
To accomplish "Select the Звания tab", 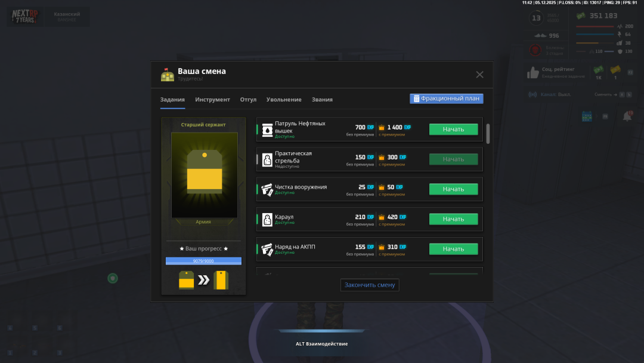I will point(322,100).
